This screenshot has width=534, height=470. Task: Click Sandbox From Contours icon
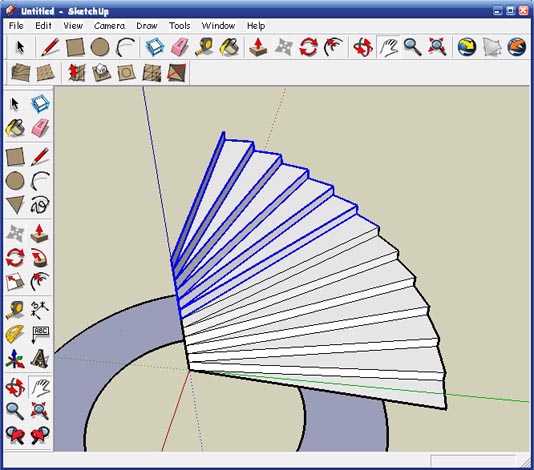point(21,73)
